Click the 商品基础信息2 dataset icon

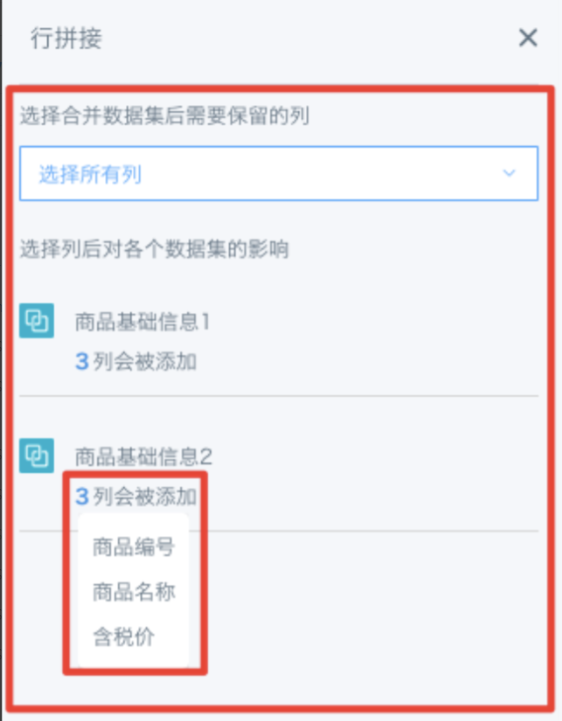(x=37, y=456)
